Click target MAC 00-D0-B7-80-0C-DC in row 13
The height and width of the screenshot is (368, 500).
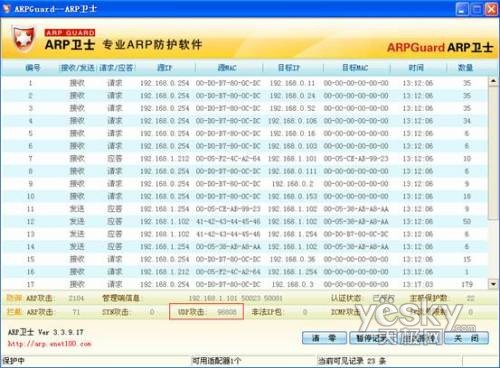point(356,234)
